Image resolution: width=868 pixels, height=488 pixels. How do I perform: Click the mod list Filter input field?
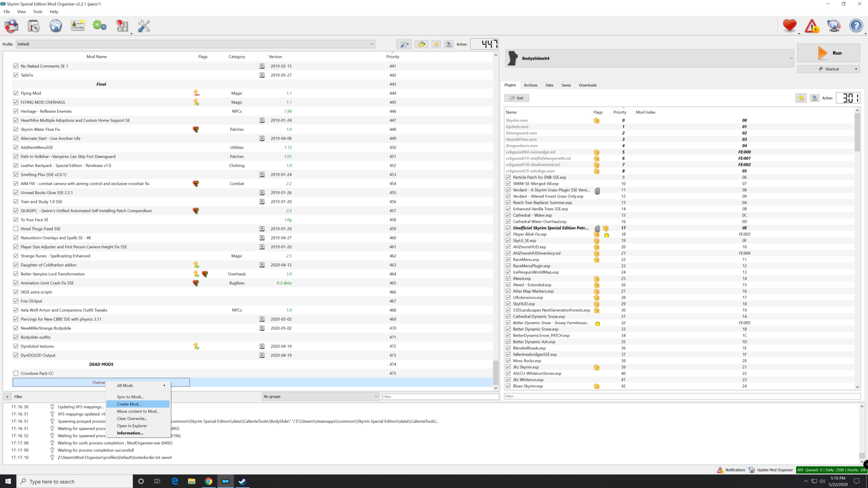pos(440,397)
